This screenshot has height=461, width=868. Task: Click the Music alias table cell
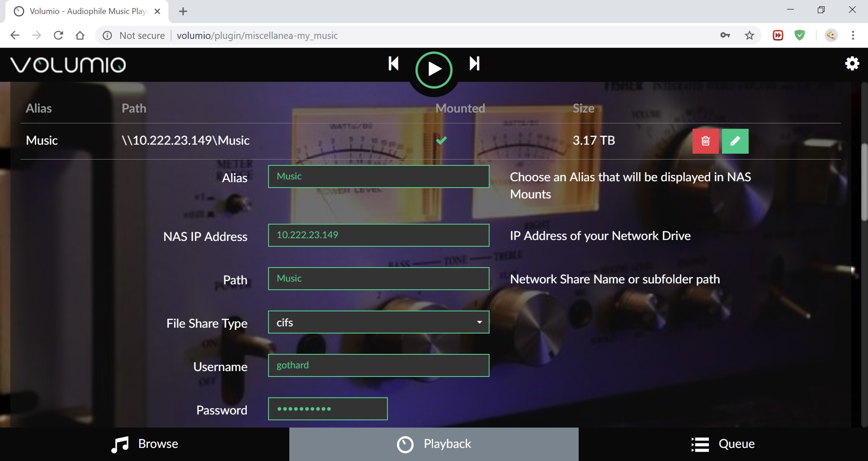(x=42, y=141)
